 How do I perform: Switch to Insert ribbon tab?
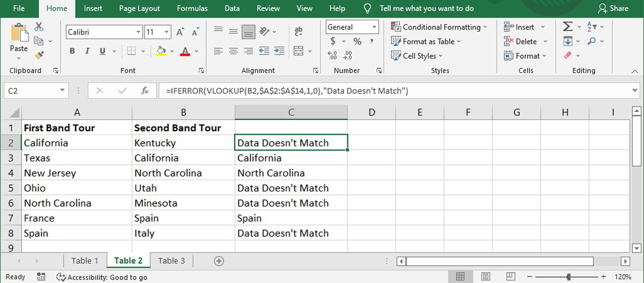(x=93, y=8)
